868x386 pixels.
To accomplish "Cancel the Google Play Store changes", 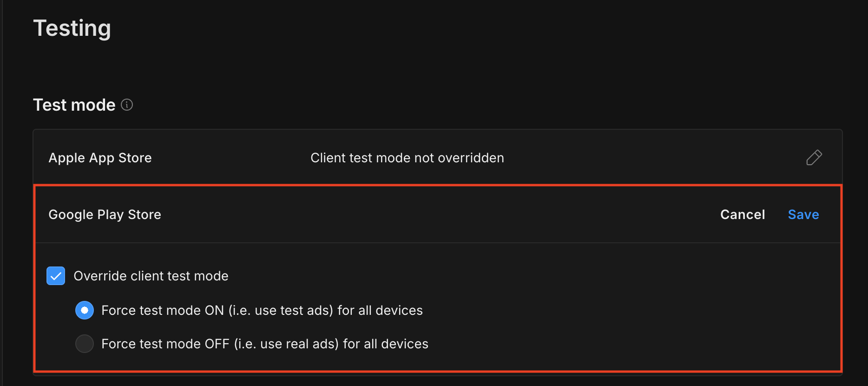I will [742, 214].
